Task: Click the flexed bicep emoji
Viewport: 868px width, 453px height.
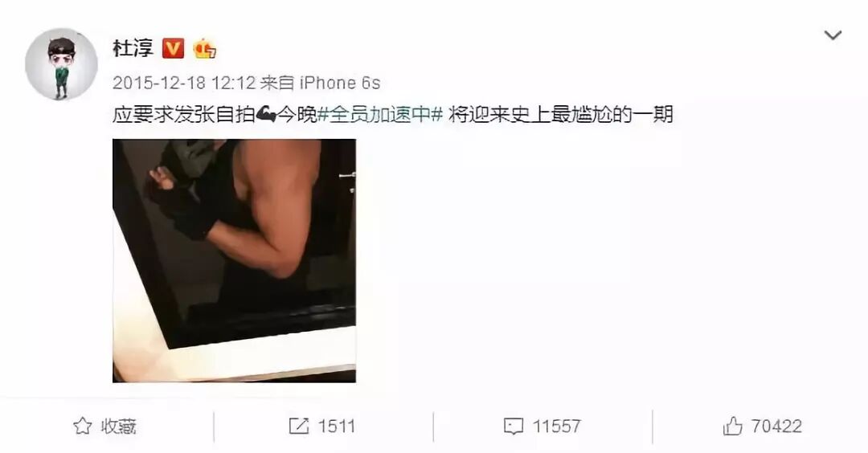Action: [x=266, y=115]
